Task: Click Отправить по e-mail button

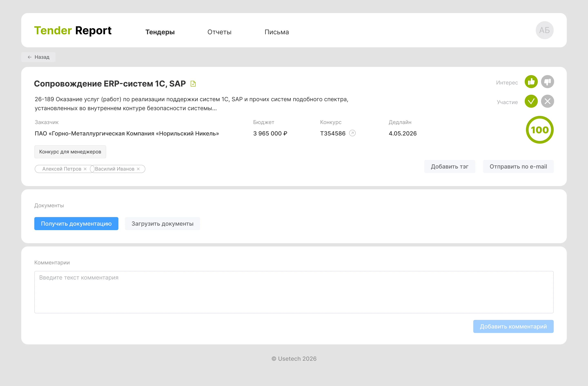Action: 518,167
